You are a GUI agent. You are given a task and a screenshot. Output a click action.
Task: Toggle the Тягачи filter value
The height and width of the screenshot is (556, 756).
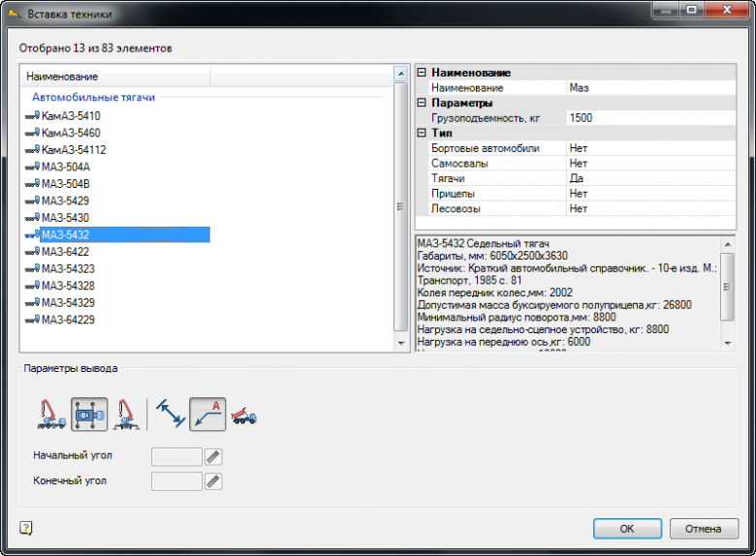[651, 178]
